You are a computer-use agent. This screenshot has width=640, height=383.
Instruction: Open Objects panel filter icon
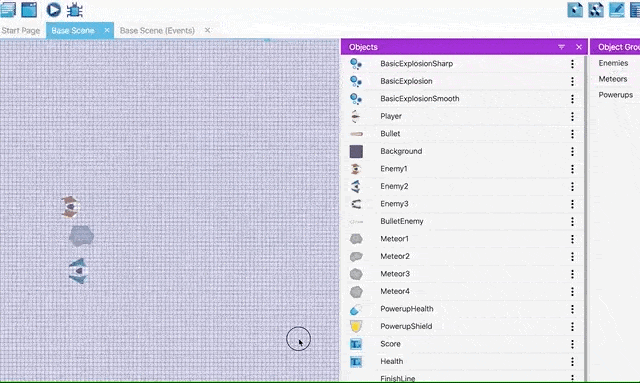tap(562, 47)
